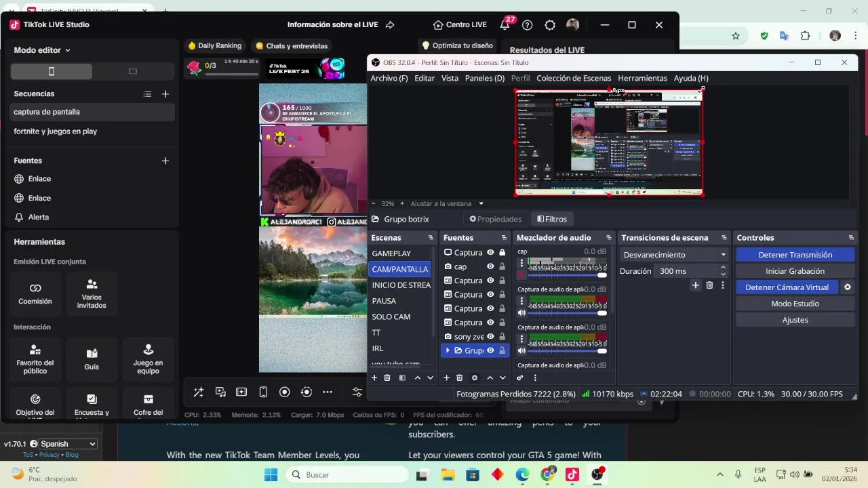Open virtual camera settings gear
Viewport: 868px width, 488px height.
(847, 287)
